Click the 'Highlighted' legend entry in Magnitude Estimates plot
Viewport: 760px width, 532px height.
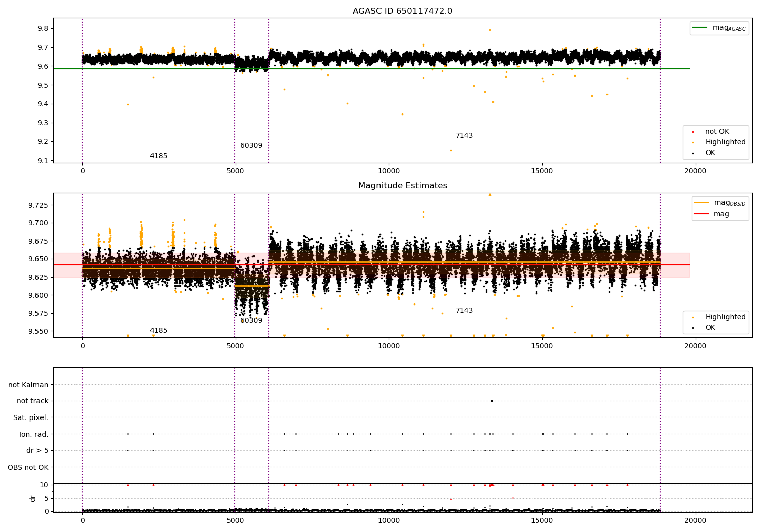pyautogui.click(x=725, y=317)
